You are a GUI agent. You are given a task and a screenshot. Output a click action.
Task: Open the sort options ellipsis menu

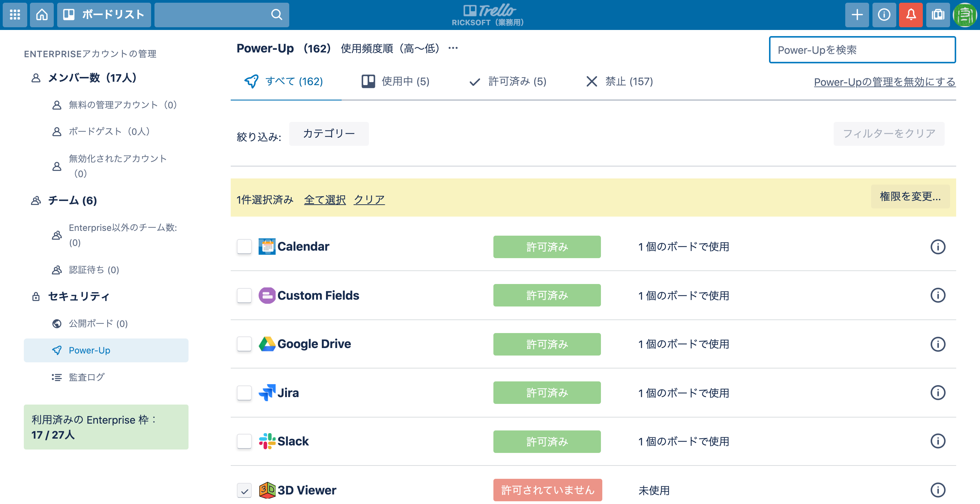453,48
